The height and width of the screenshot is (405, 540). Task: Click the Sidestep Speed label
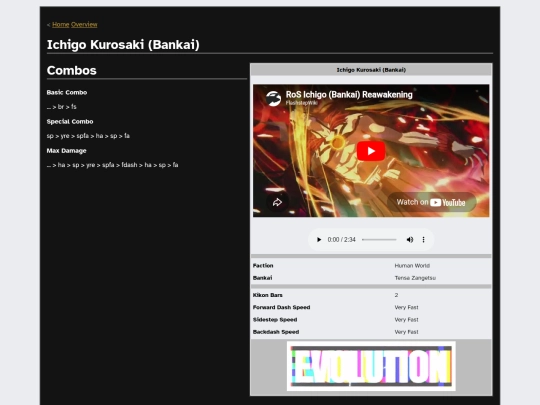pyautogui.click(x=275, y=320)
